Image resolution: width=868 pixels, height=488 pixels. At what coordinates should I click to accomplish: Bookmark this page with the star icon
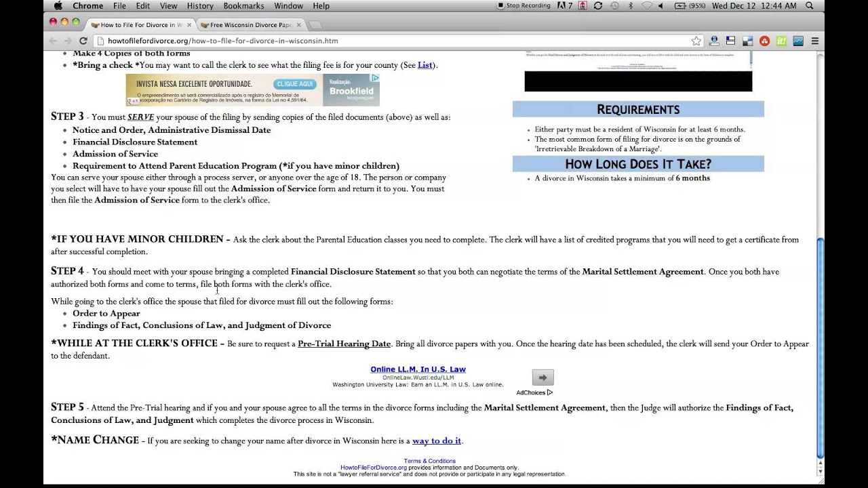pos(696,41)
